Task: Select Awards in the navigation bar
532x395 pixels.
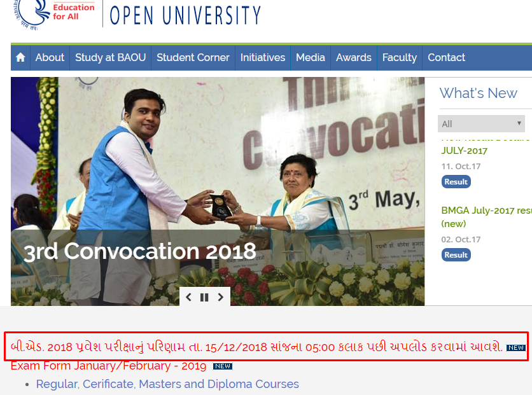Action: (x=354, y=58)
